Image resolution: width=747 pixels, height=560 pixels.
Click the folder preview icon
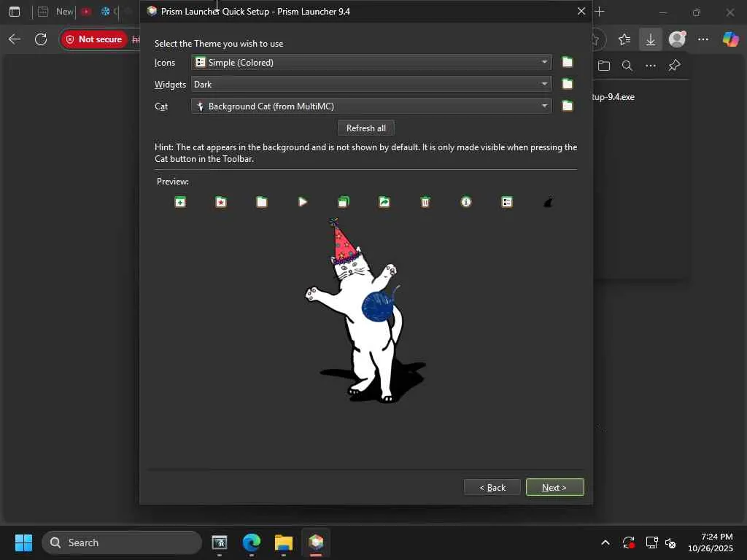[262, 203]
